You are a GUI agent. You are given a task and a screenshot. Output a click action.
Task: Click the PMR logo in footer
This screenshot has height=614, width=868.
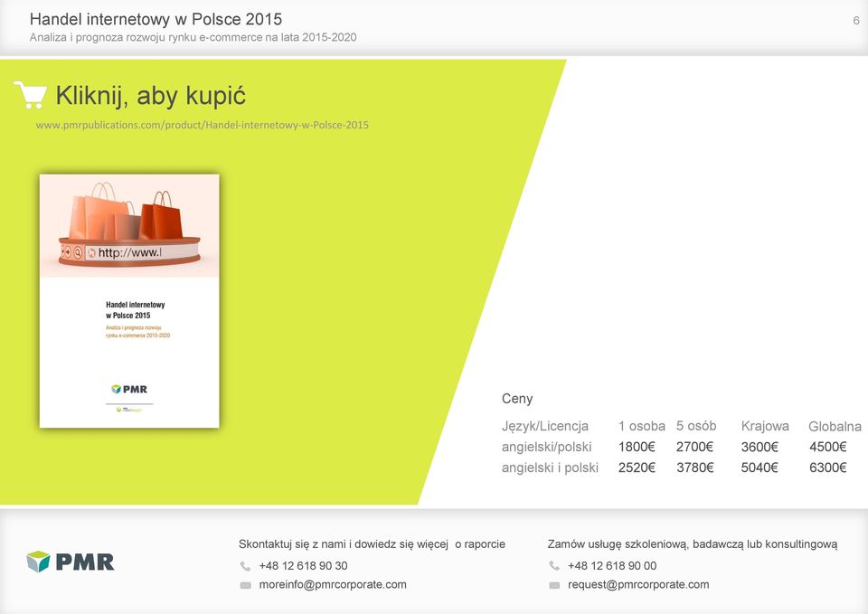click(x=71, y=562)
